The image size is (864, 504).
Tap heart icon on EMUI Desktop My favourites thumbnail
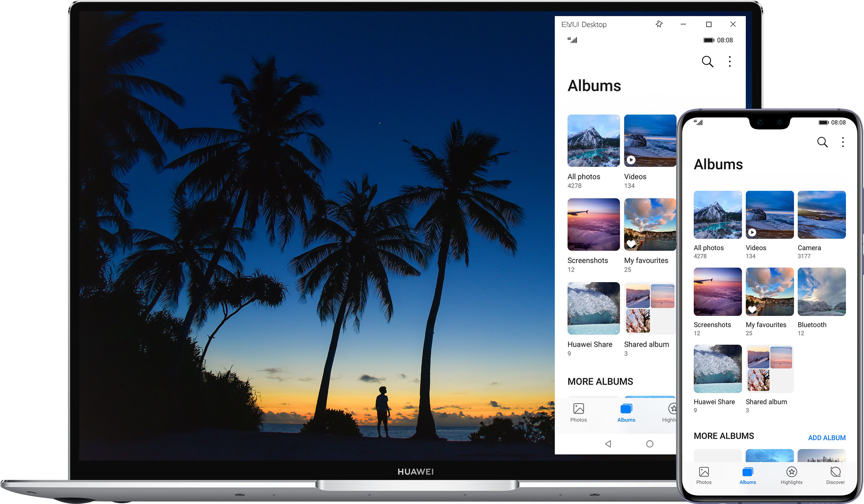[x=631, y=244]
